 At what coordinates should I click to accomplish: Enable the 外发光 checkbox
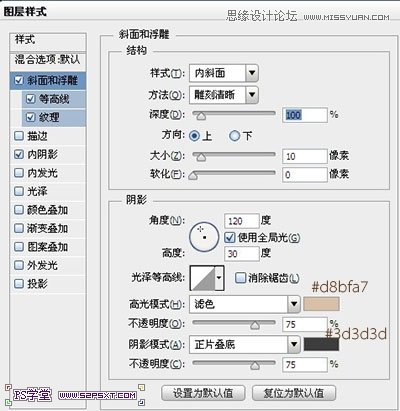[x=19, y=265]
